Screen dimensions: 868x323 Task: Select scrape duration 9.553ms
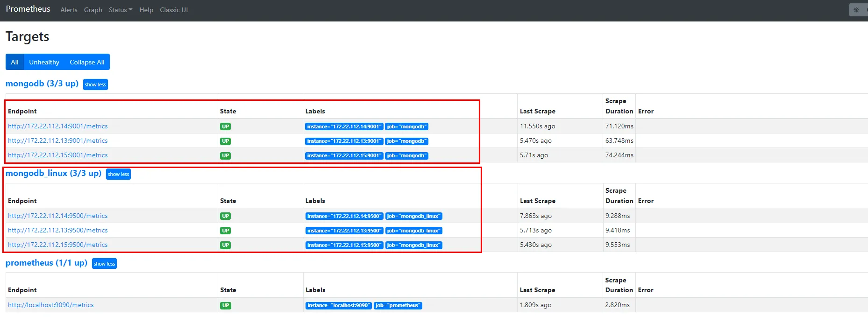pos(618,245)
